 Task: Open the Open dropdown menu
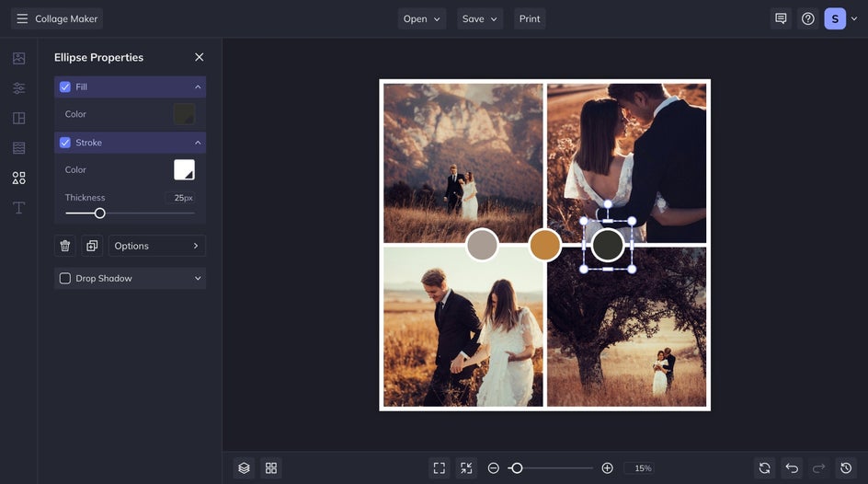(422, 18)
